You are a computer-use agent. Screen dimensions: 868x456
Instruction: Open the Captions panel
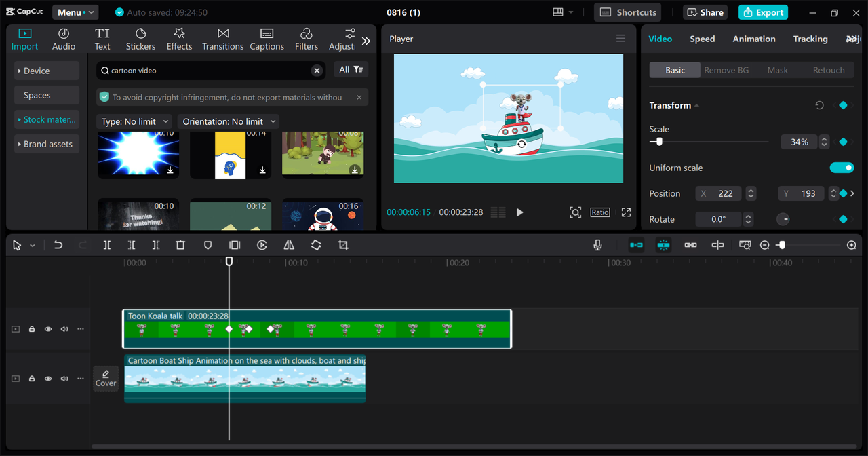tap(267, 39)
